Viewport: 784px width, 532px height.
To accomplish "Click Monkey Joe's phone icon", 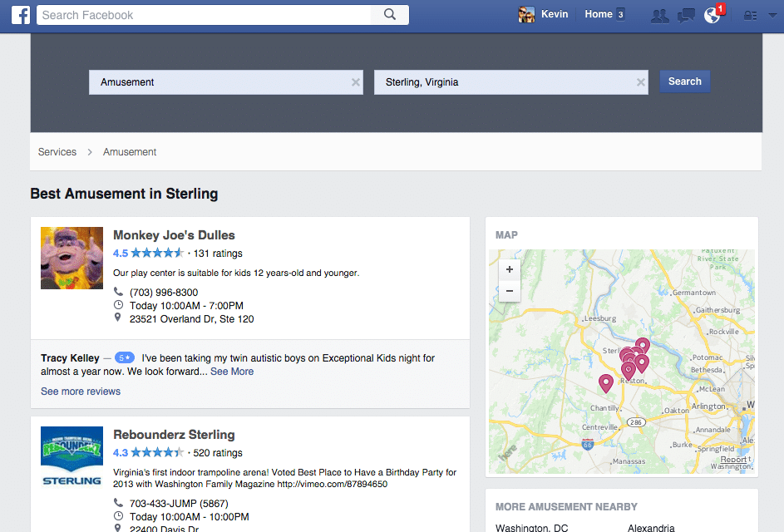I will [118, 292].
